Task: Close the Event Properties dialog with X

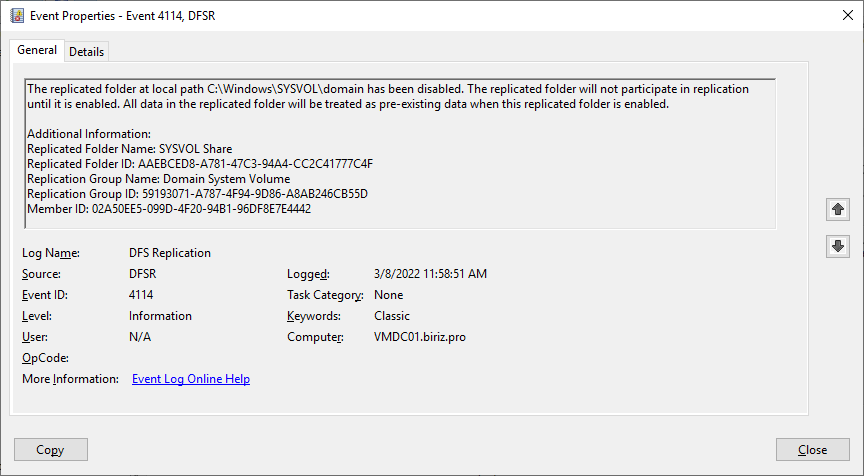Action: (848, 15)
